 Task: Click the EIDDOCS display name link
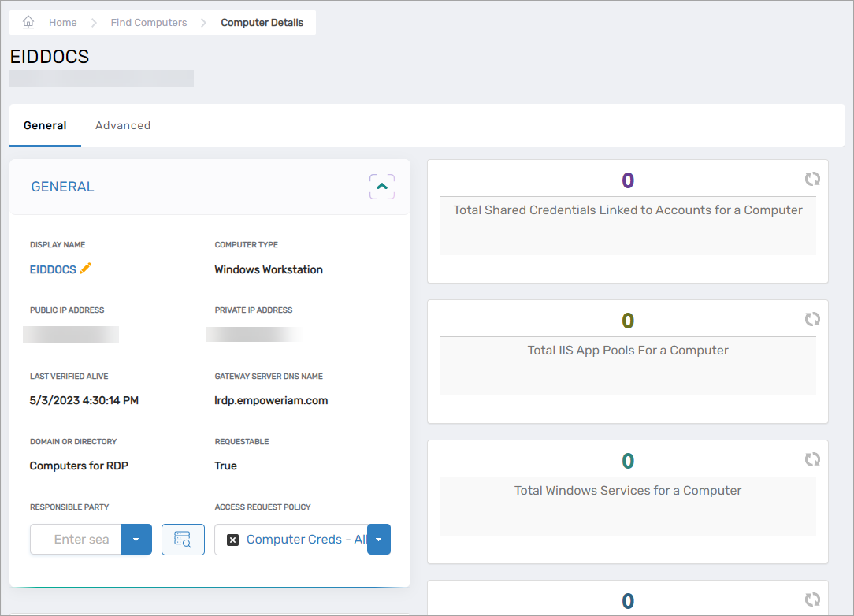pyautogui.click(x=53, y=269)
